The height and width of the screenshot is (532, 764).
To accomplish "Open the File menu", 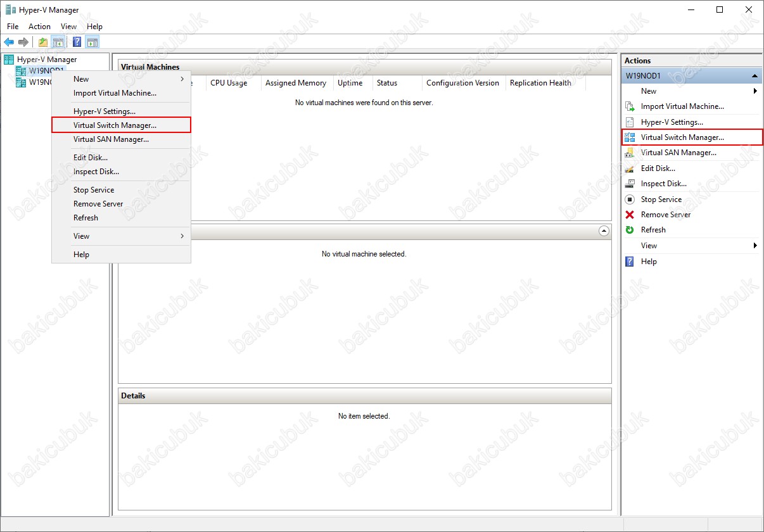I will 13,27.
